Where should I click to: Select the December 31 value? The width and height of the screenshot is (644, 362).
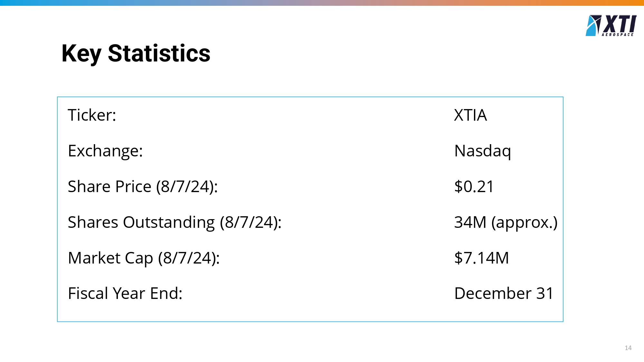[x=504, y=293]
